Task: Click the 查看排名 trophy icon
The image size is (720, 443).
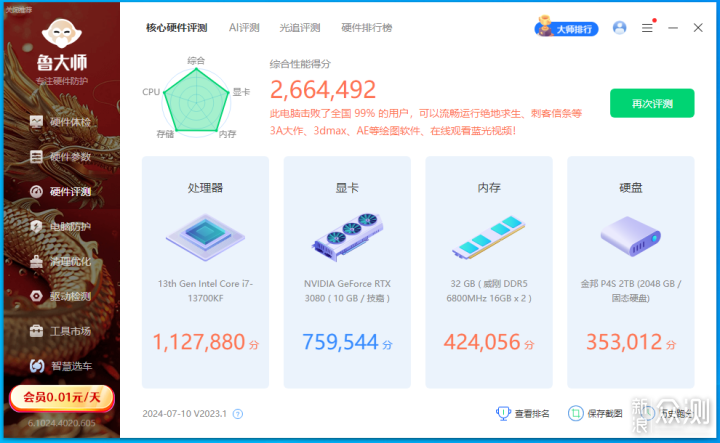Action: pyautogui.click(x=503, y=414)
